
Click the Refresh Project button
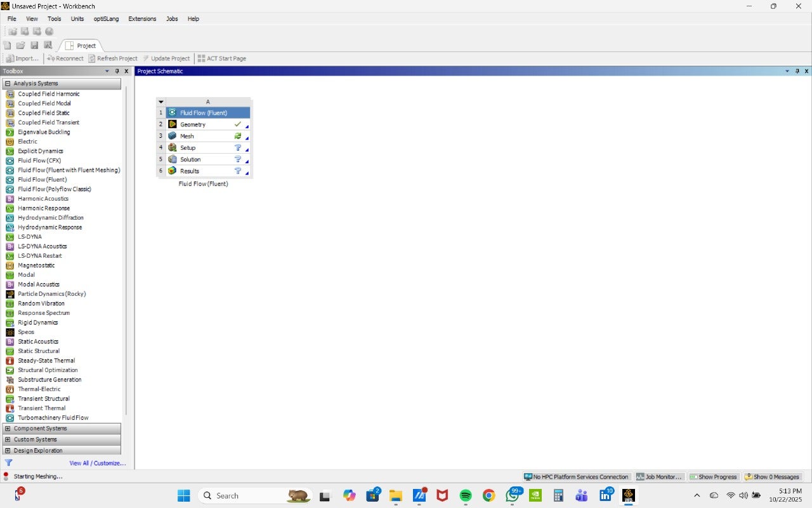click(113, 58)
